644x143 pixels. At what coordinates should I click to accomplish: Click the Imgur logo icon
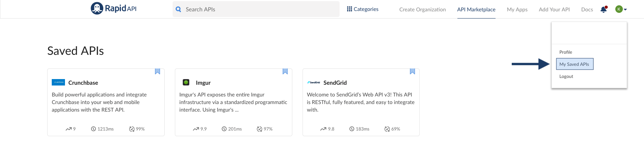coord(186,82)
